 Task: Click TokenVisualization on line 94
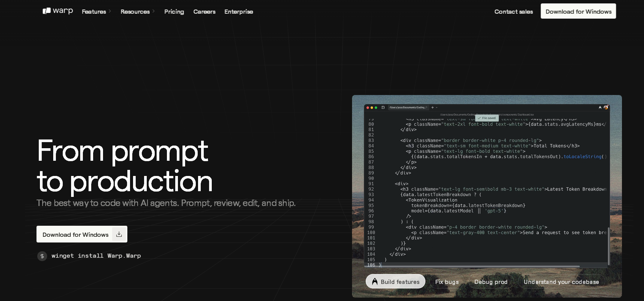433,200
